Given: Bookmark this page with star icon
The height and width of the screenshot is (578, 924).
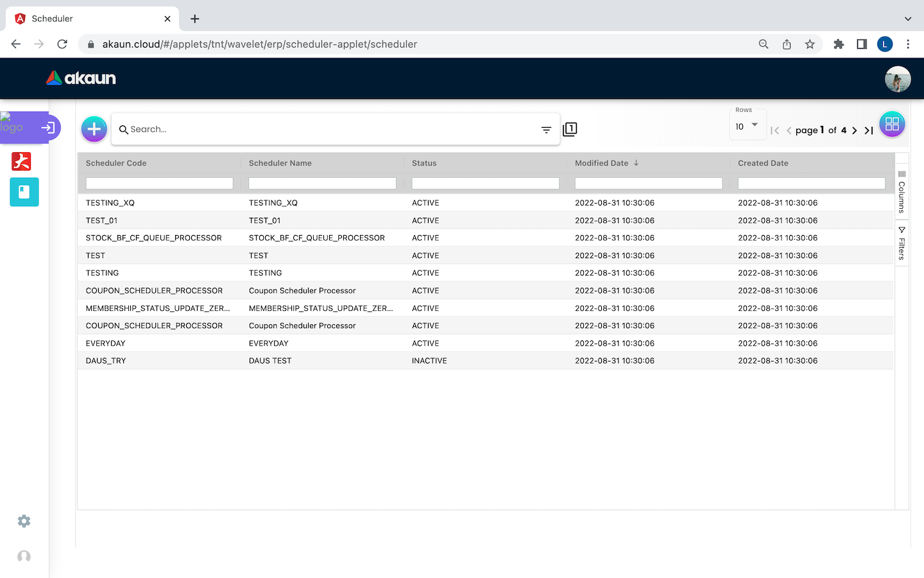Looking at the screenshot, I should 810,44.
